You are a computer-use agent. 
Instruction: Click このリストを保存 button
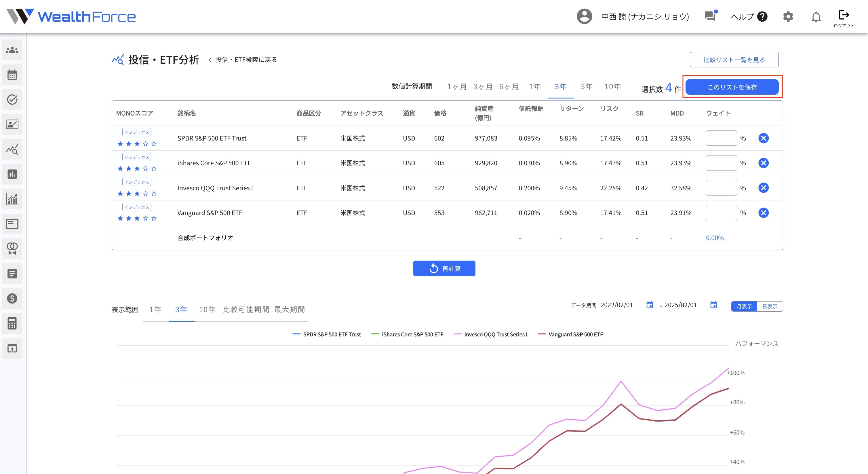732,87
